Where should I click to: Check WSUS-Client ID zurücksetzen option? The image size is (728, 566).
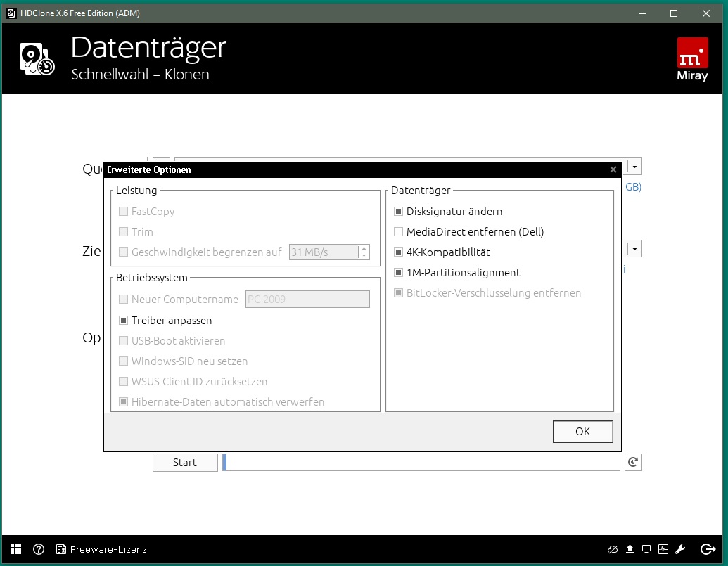tap(124, 382)
